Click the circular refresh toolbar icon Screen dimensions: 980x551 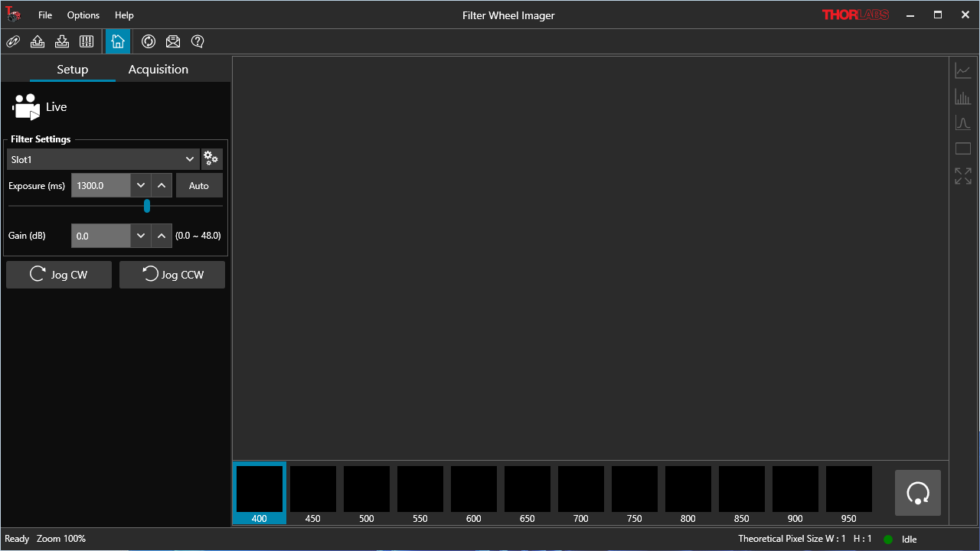point(149,41)
